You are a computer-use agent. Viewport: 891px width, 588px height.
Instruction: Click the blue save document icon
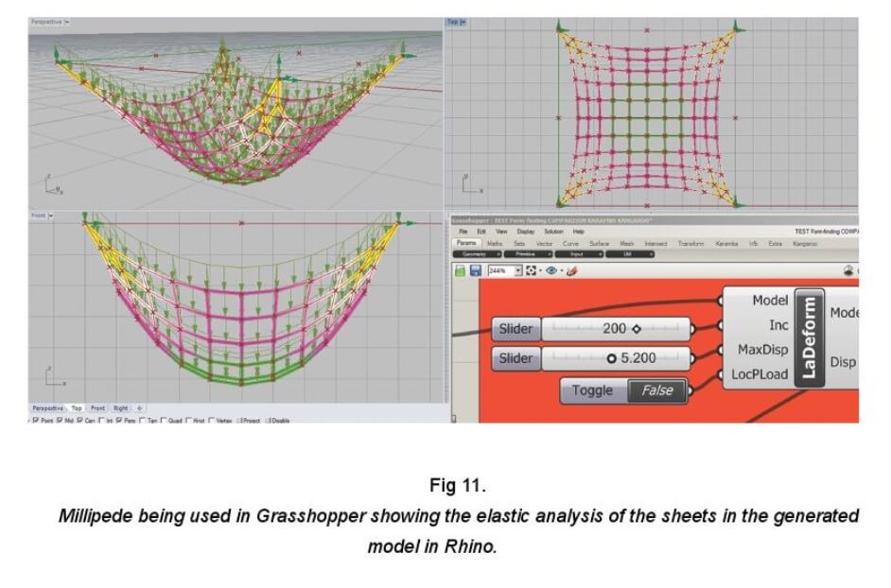476,270
